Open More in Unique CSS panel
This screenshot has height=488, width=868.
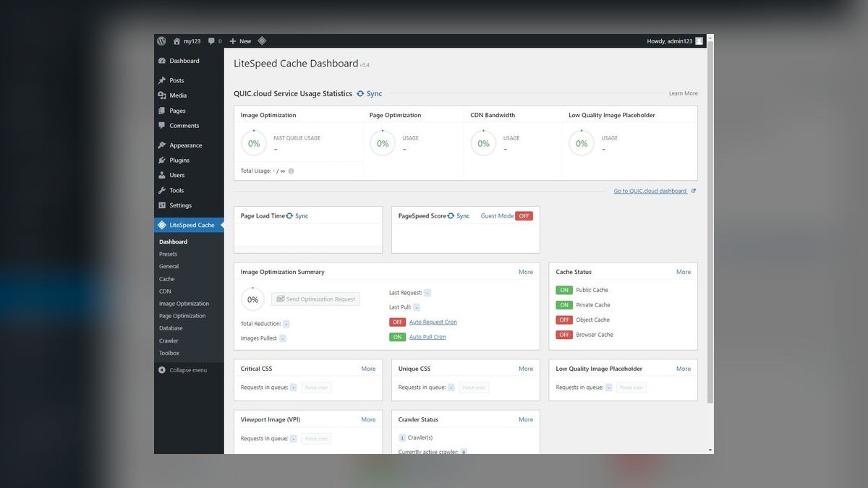[526, 369]
